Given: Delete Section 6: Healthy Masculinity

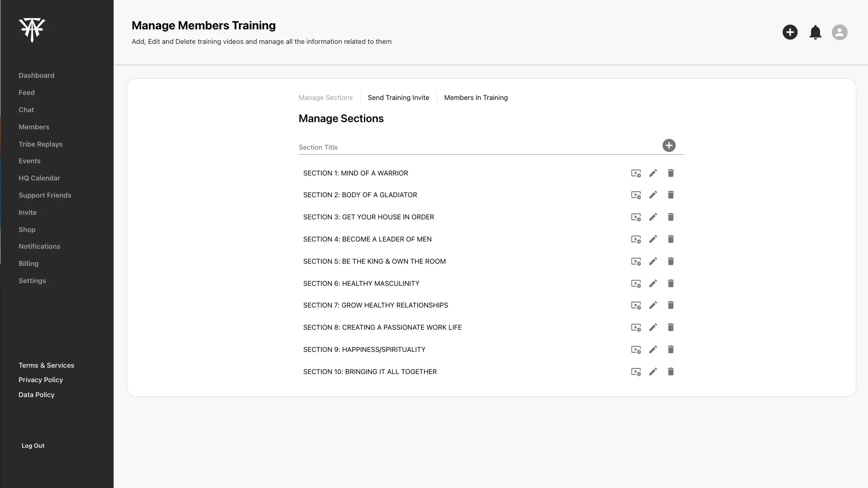Looking at the screenshot, I should point(671,284).
